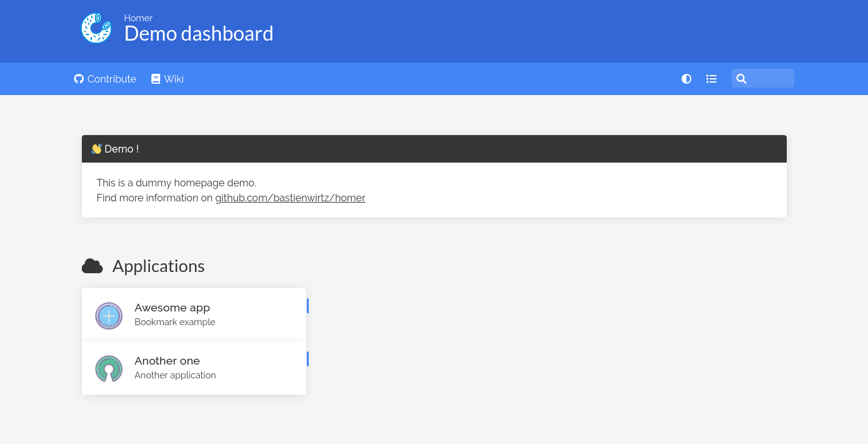The image size is (868, 444).
Task: Follow the github.com/bastienwirtz/homer link
Action: click(x=290, y=198)
